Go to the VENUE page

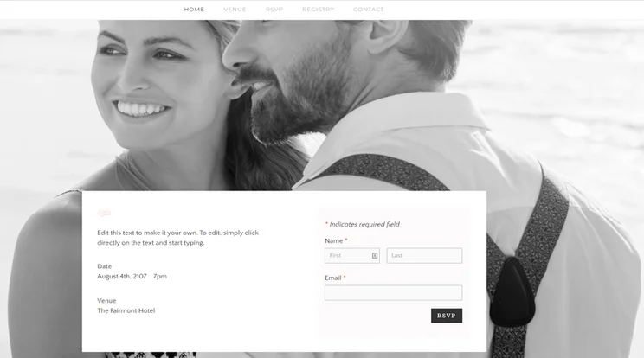(x=235, y=9)
